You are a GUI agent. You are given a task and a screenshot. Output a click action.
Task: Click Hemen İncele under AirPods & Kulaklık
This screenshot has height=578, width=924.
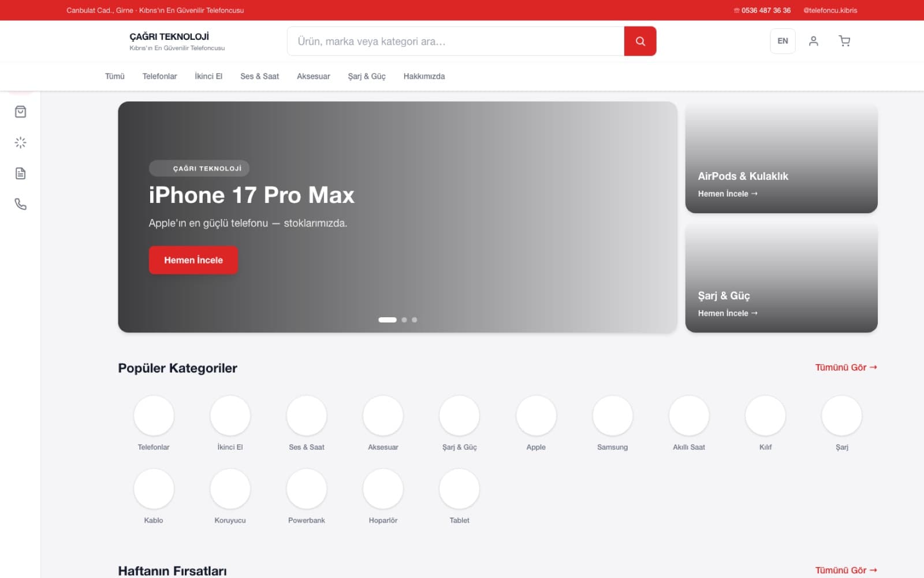point(728,194)
